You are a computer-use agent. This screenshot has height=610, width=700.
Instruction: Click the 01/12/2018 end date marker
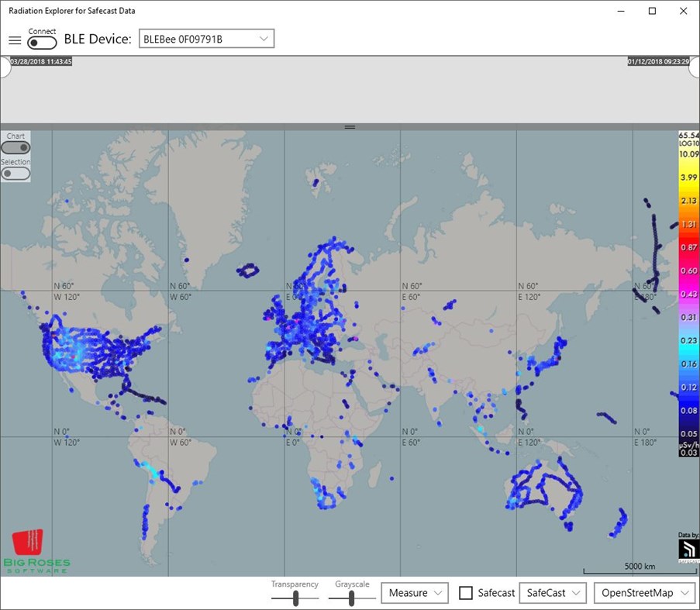coord(660,60)
